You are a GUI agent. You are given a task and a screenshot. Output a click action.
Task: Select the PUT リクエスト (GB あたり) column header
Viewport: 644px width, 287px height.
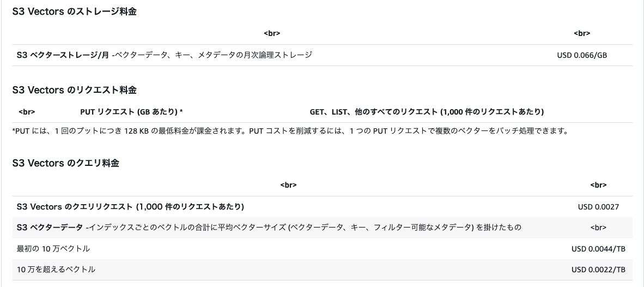(x=131, y=112)
